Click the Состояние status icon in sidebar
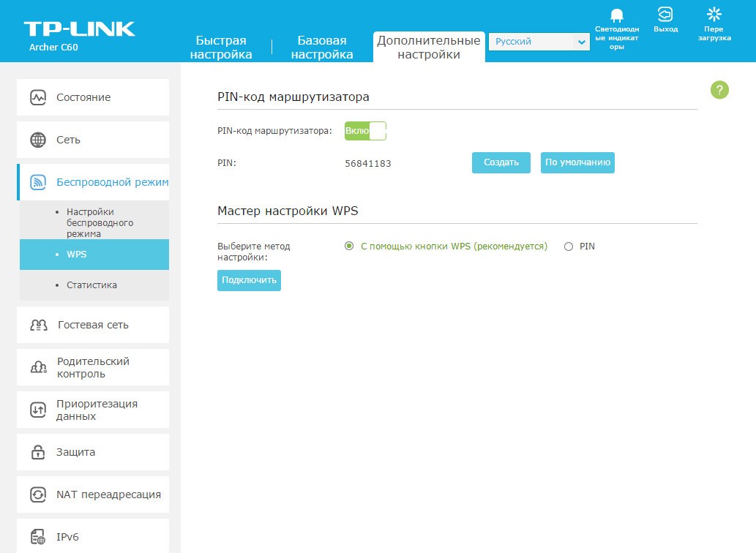 [x=38, y=97]
